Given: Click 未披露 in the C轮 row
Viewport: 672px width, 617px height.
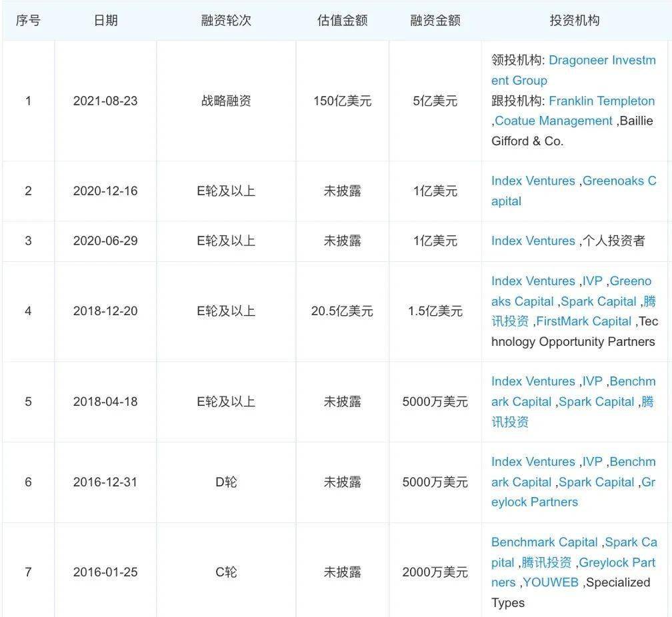Looking at the screenshot, I should pos(343,572).
